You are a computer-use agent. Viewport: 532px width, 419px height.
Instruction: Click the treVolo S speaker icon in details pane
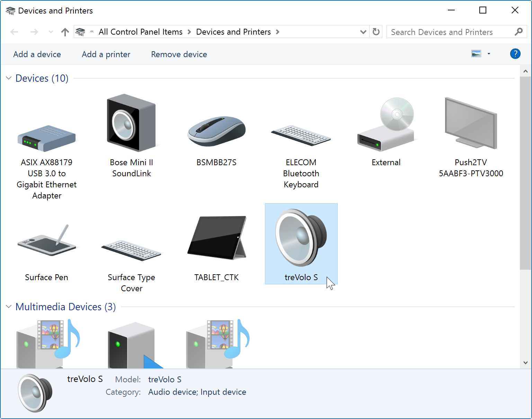(35, 393)
